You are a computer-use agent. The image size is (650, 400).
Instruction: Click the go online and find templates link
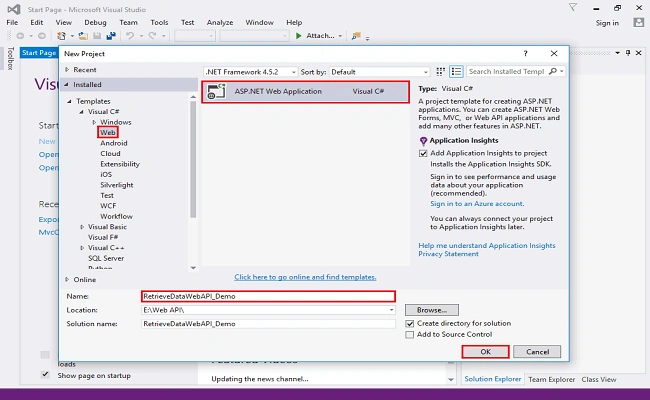point(305,277)
